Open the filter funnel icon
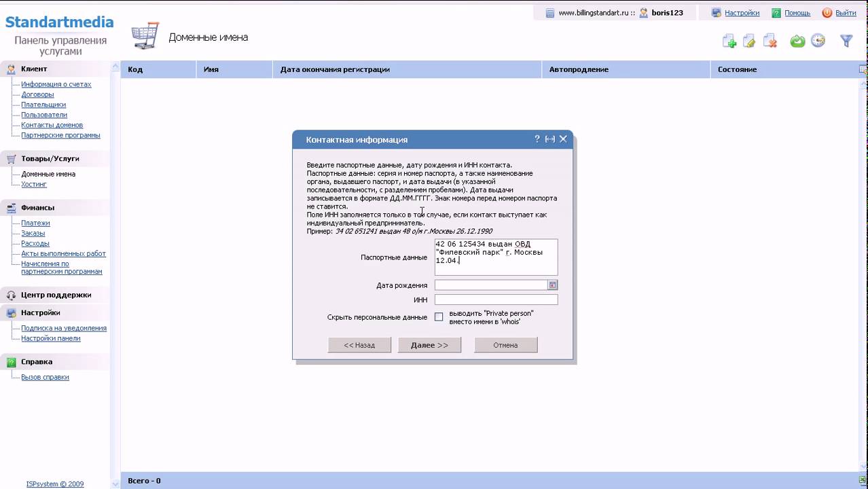This screenshot has height=489, width=868. click(x=846, y=41)
